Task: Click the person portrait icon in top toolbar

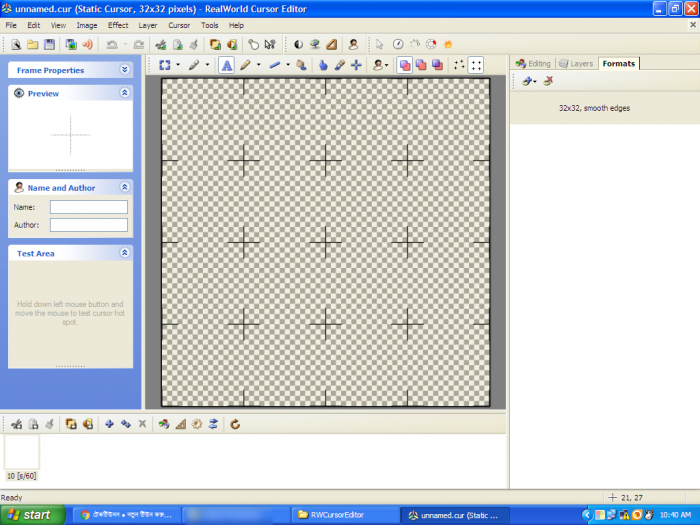Action: [x=353, y=44]
